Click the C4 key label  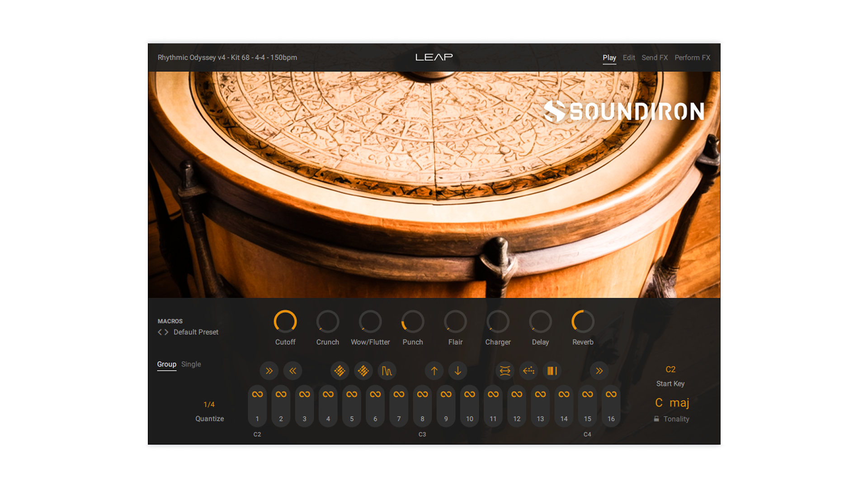587,434
